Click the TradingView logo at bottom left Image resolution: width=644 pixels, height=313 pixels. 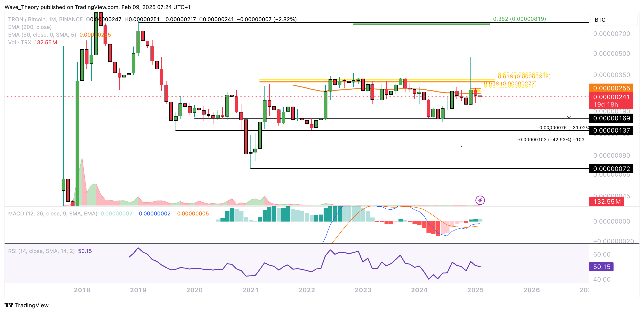tap(26, 305)
